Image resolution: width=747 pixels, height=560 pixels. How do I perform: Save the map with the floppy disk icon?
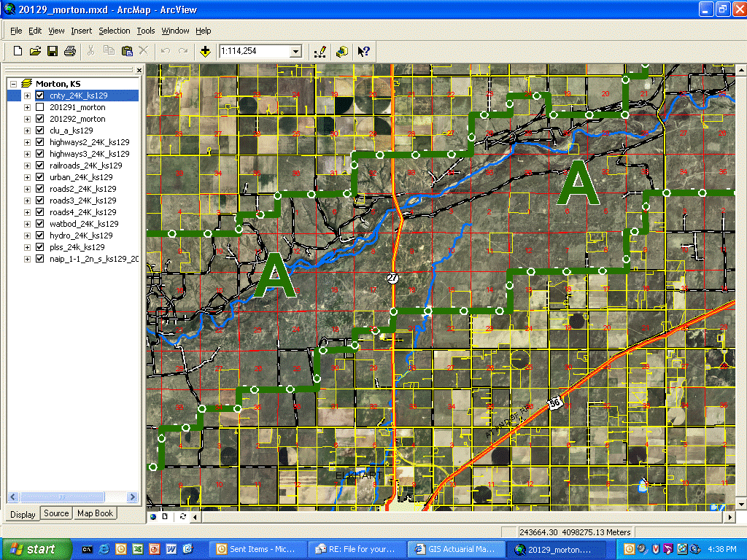tap(53, 51)
